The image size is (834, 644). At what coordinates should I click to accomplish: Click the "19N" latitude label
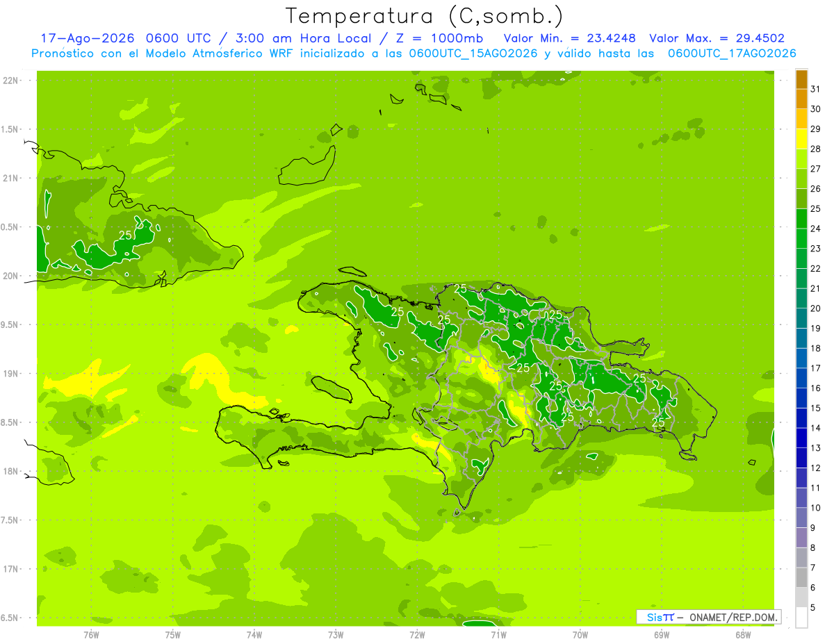point(11,374)
